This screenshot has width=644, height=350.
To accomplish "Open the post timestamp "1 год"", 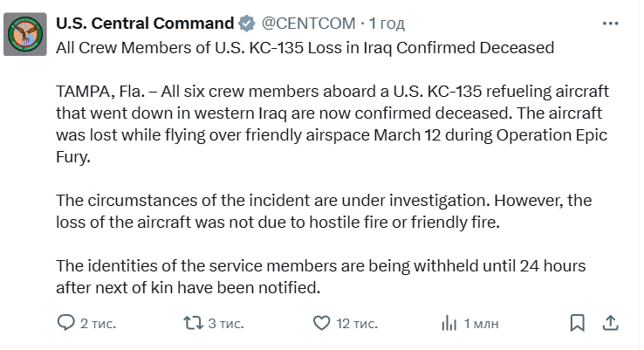I will (x=387, y=23).
